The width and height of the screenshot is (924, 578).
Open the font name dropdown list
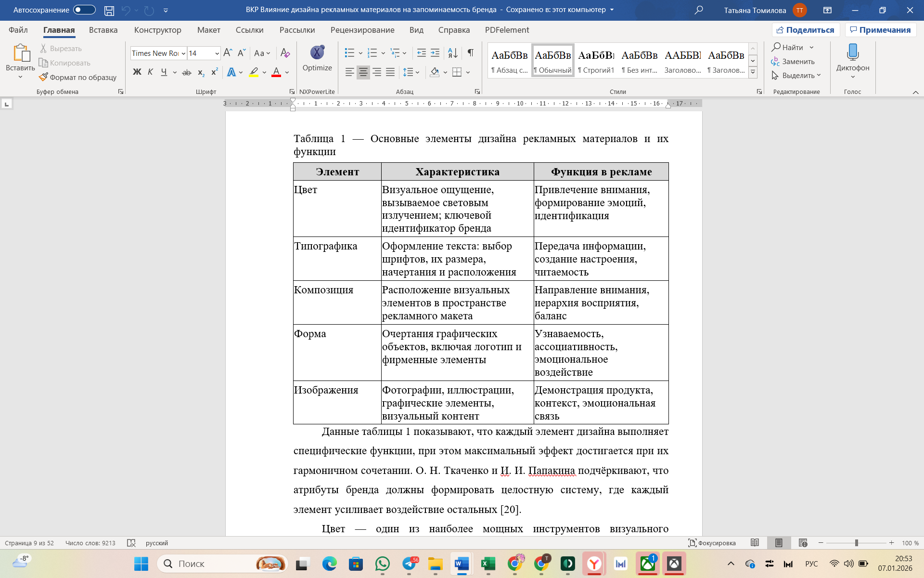183,53
